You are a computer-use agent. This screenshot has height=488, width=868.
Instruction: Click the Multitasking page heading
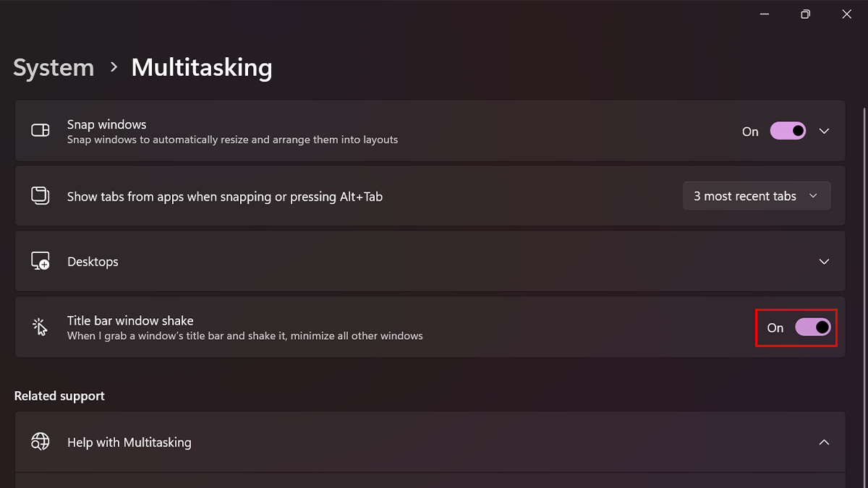tap(202, 68)
